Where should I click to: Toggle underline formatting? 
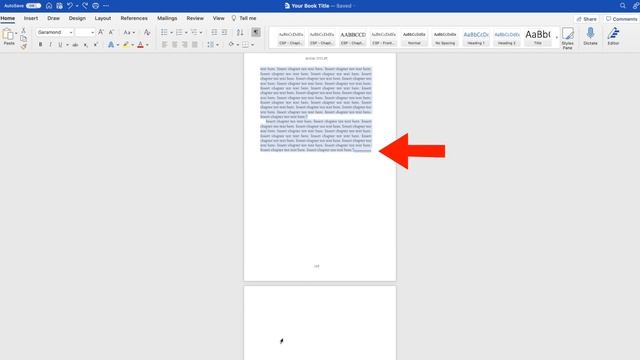(60, 45)
